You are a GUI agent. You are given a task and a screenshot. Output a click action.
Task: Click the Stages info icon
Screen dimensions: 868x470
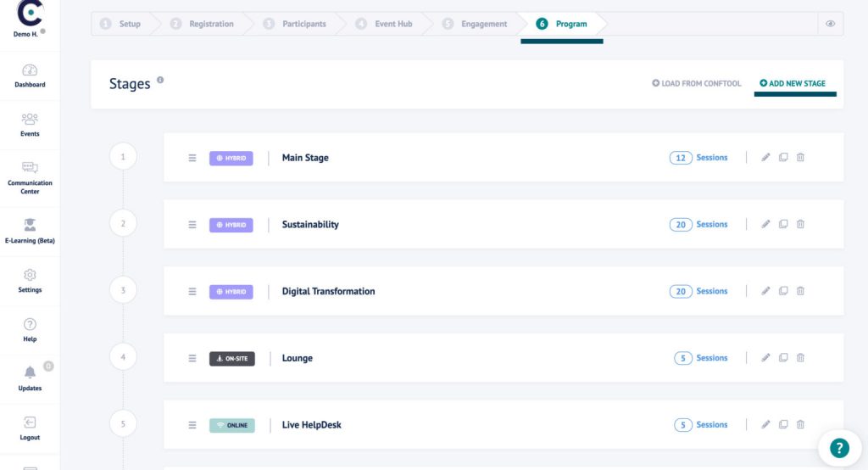[x=160, y=80]
